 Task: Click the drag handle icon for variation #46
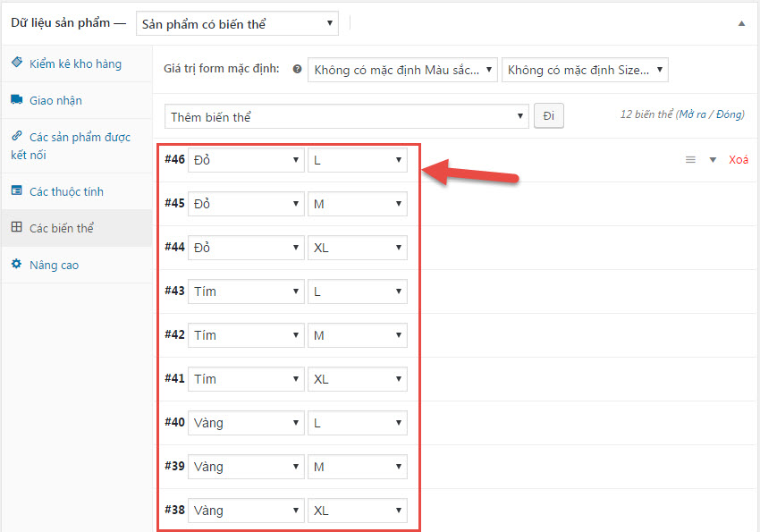pyautogui.click(x=690, y=160)
